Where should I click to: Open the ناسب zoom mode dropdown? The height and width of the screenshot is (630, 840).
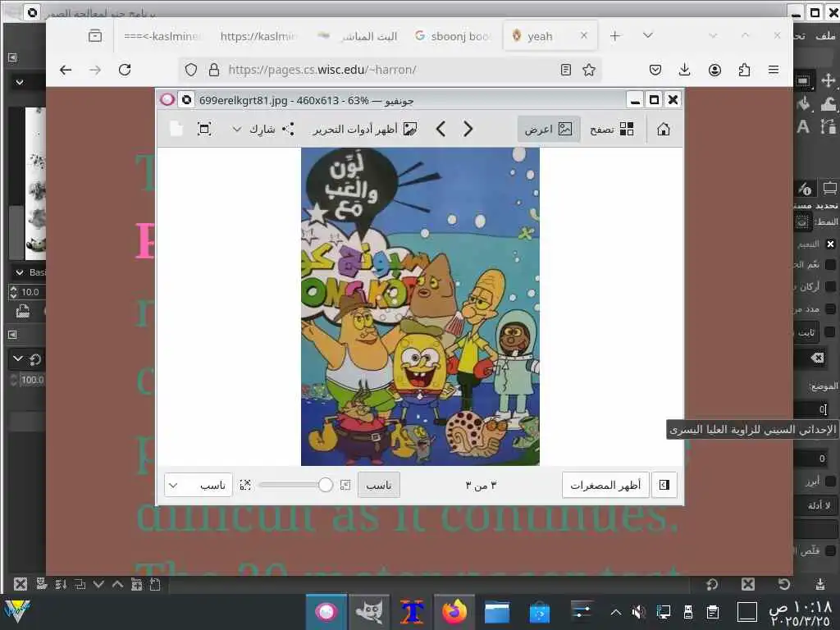(199, 485)
